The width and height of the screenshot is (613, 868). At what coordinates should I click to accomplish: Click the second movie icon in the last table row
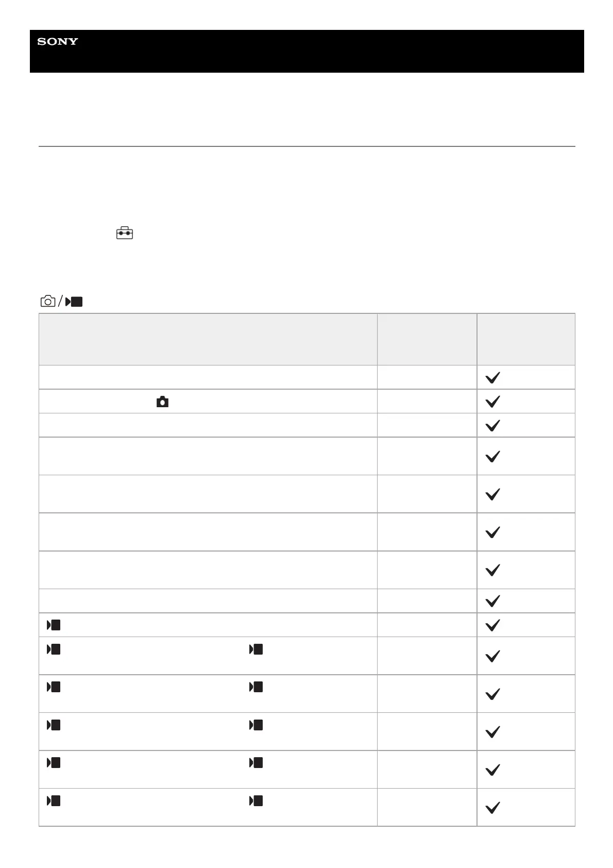point(256,801)
